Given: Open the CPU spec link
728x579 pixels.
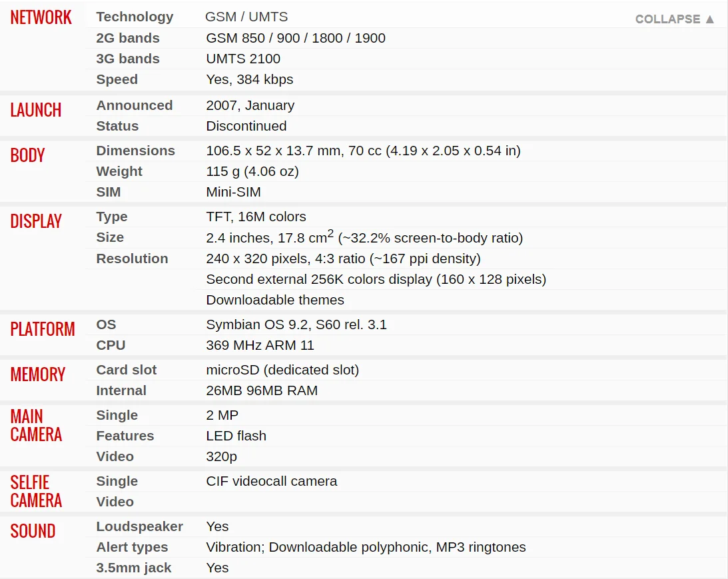Looking at the screenshot, I should (x=111, y=345).
